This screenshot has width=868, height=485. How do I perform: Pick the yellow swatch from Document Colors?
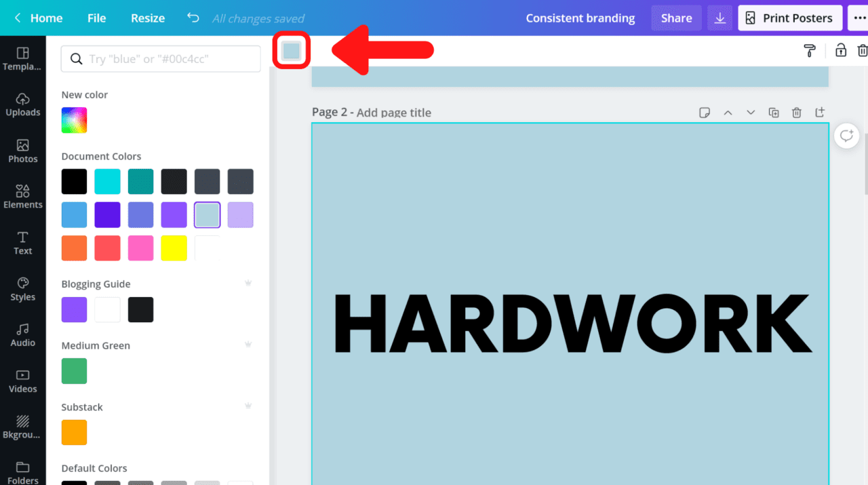(x=174, y=248)
